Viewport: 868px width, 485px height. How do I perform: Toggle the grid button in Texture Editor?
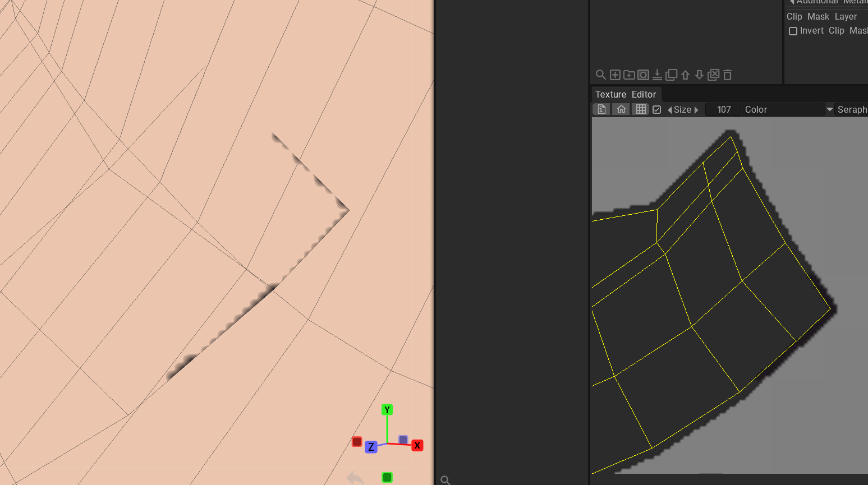(x=641, y=109)
